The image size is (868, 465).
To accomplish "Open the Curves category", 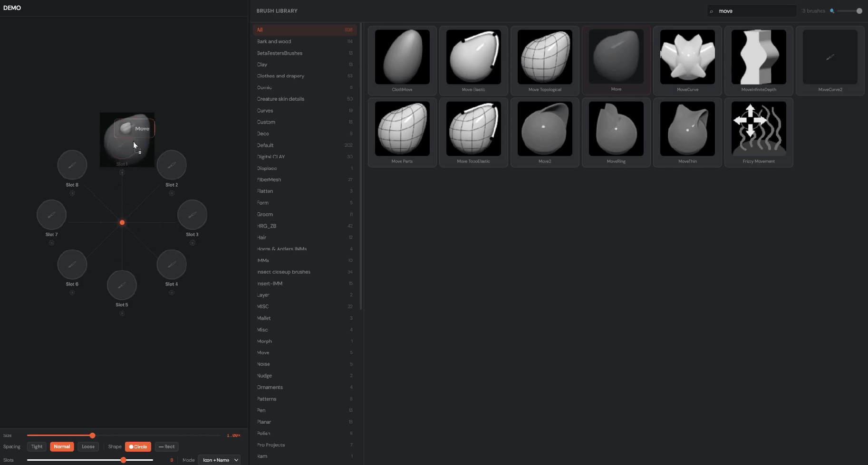I will (305, 111).
